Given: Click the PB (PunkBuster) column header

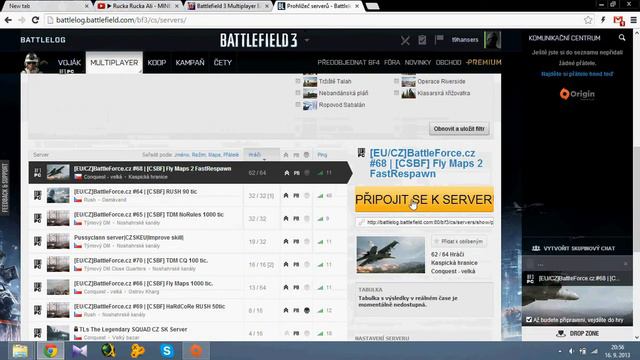Looking at the screenshot, I should 296,155.
